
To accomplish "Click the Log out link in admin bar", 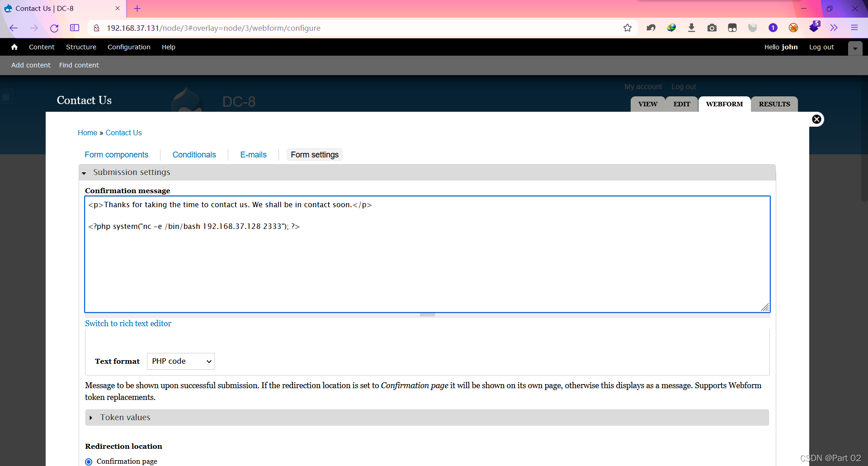I will coord(821,47).
